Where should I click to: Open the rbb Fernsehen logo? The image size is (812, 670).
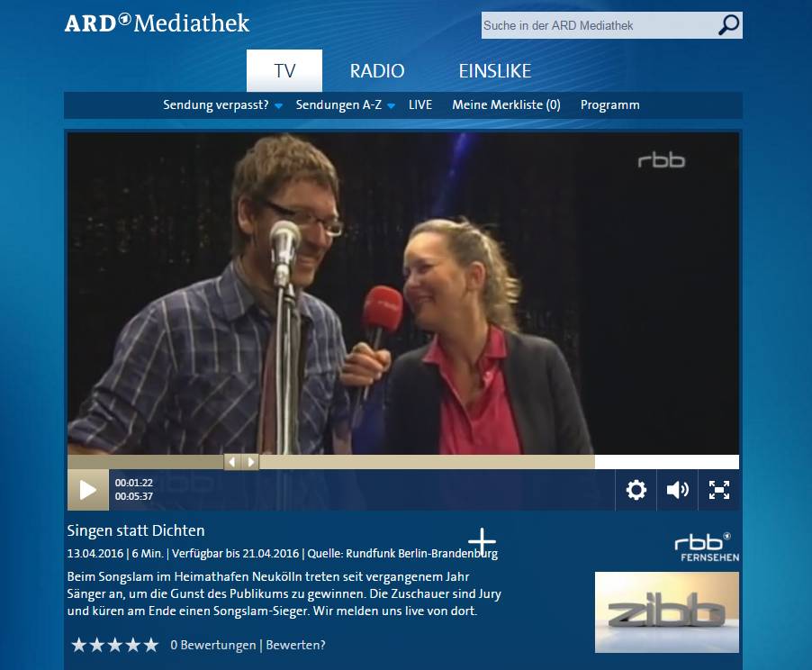pyautogui.click(x=706, y=548)
